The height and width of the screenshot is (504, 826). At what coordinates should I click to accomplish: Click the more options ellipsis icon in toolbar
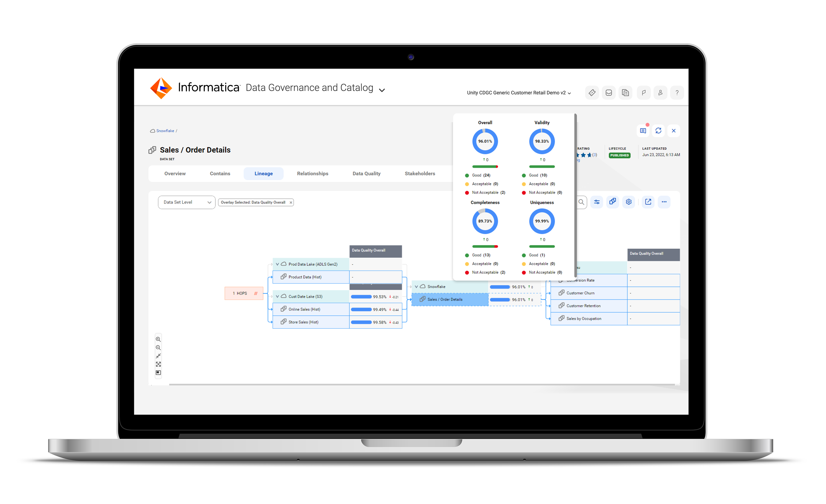(x=665, y=202)
